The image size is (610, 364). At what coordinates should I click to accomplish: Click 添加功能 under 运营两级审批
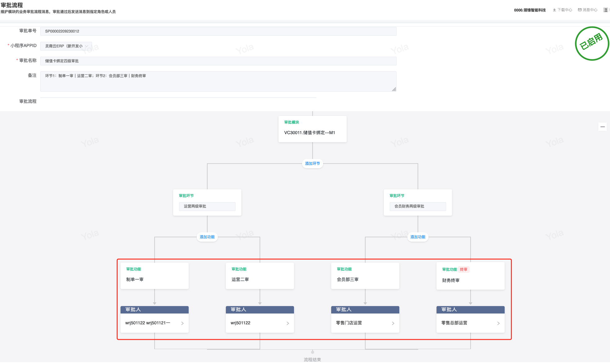[x=207, y=237]
